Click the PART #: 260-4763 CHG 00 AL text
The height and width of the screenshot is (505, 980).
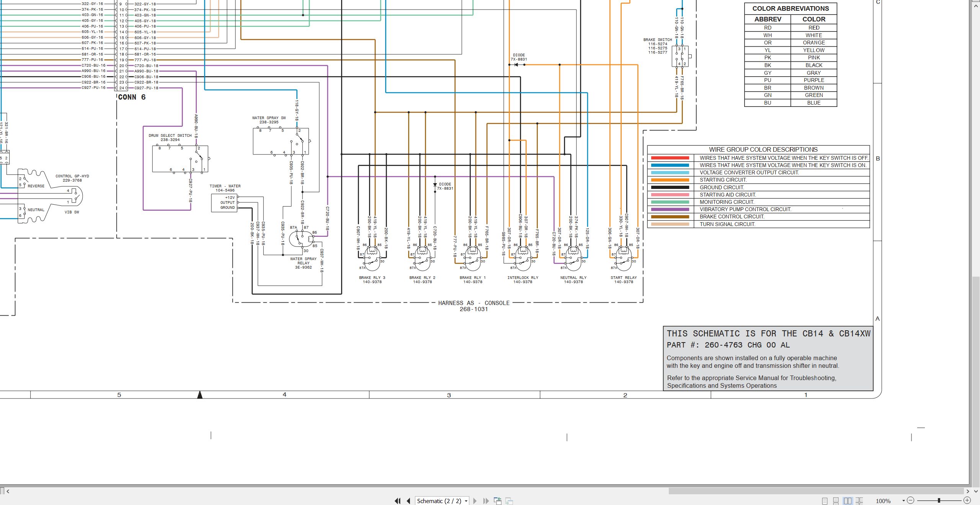tap(728, 345)
